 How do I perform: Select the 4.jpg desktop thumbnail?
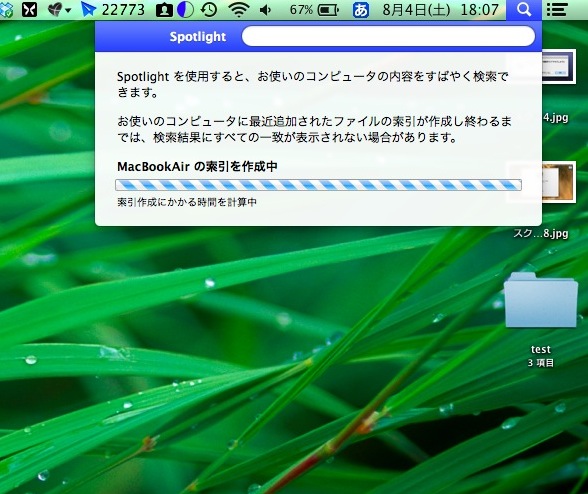[x=559, y=67]
